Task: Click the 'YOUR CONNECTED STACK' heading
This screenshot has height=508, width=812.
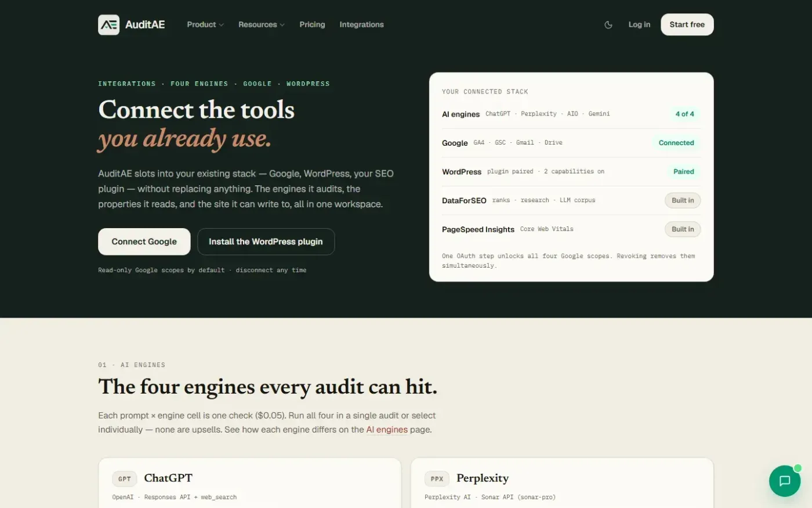Action: point(485,92)
